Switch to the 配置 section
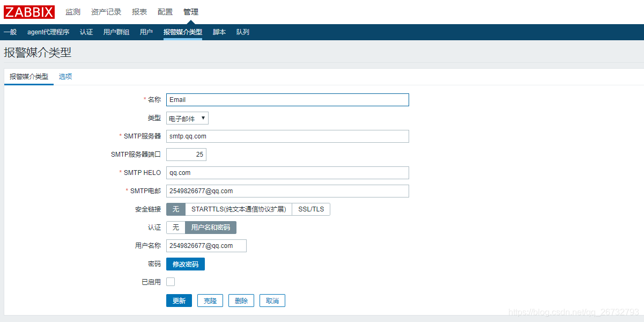This screenshot has height=322, width=644. pyautogui.click(x=165, y=11)
